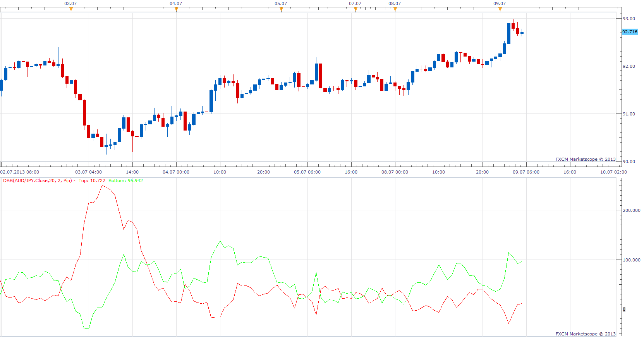The height and width of the screenshot is (337, 644).
Task: Click the 93.00 price axis label
Action: tap(629, 19)
